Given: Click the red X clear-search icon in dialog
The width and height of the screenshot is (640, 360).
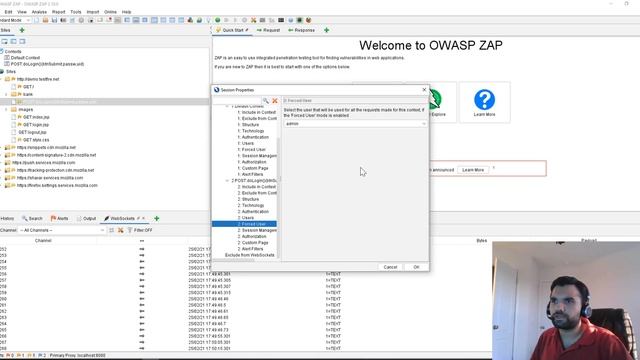Looking at the screenshot, I should click(275, 100).
